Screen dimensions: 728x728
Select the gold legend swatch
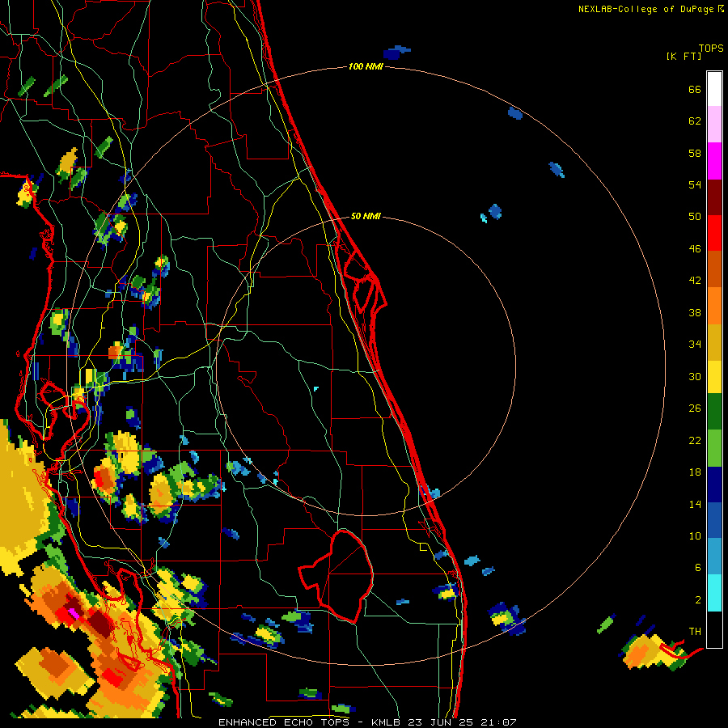(x=714, y=343)
